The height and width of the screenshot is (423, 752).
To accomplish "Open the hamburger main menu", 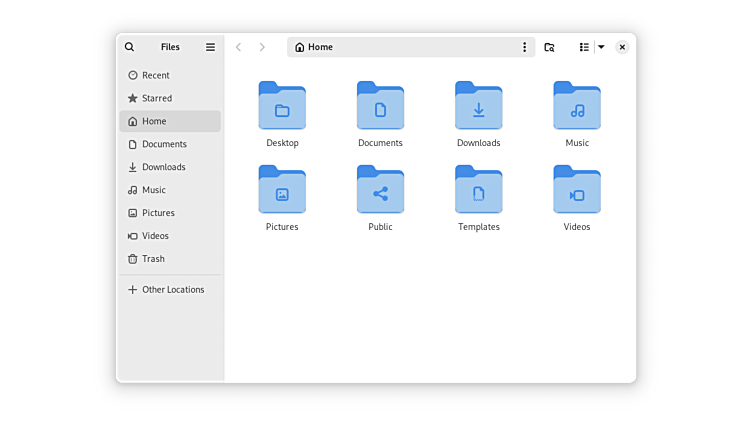I will click(x=210, y=47).
